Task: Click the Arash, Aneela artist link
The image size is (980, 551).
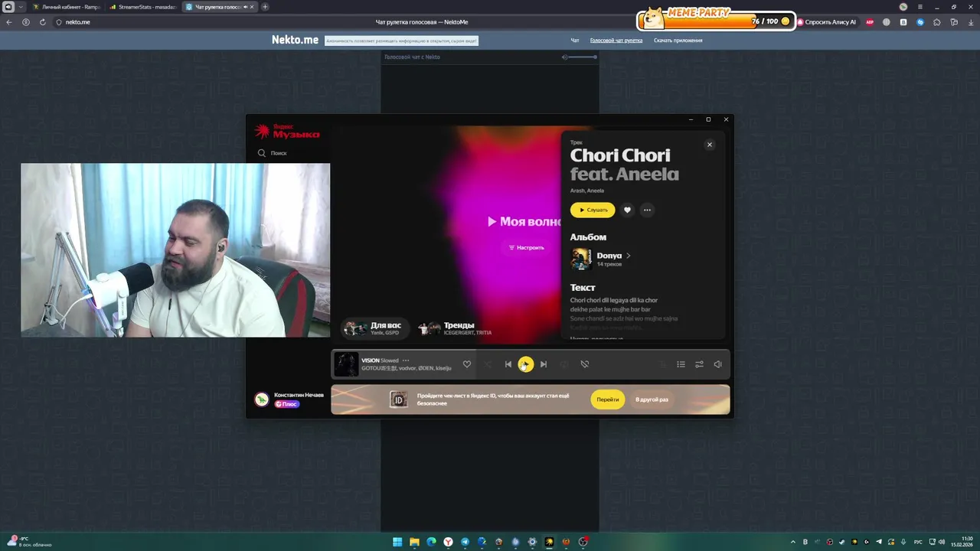Action: (587, 191)
